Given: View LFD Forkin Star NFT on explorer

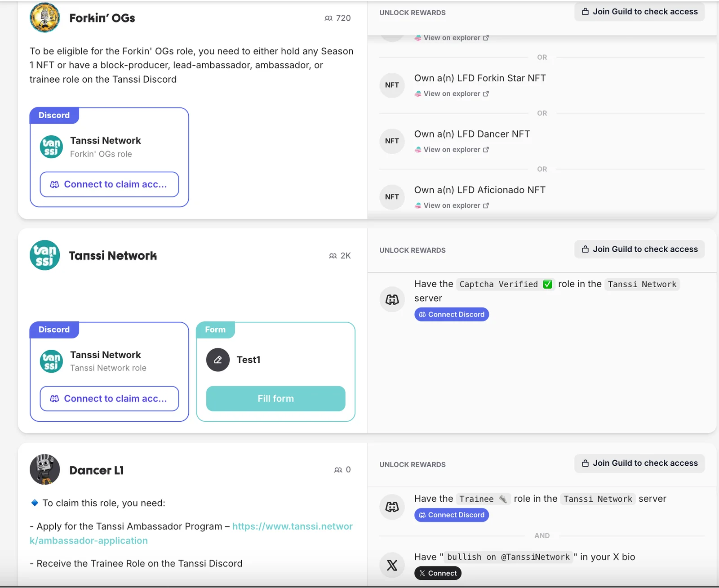Looking at the screenshot, I should 452,94.
